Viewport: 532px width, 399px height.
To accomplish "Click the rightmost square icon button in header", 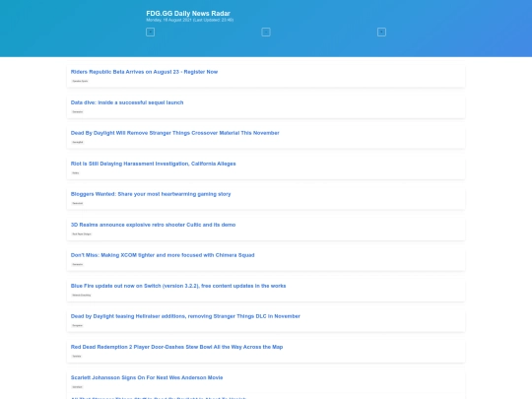I will [381, 33].
